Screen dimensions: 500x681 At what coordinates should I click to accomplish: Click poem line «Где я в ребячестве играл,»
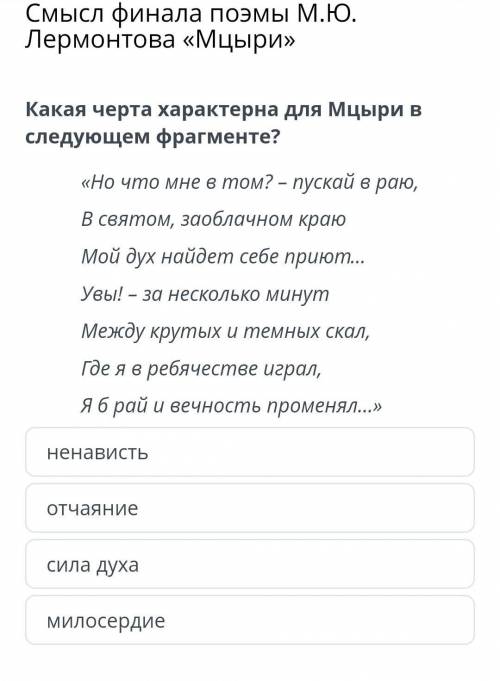click(x=201, y=369)
